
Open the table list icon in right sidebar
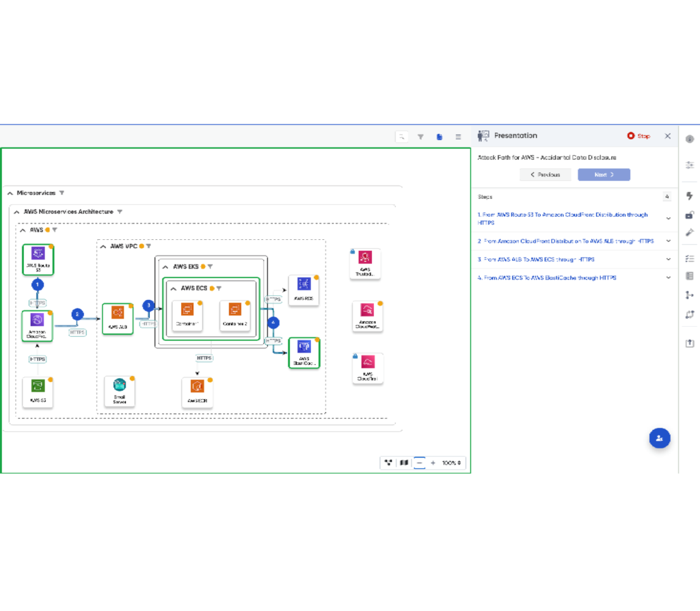(690, 276)
